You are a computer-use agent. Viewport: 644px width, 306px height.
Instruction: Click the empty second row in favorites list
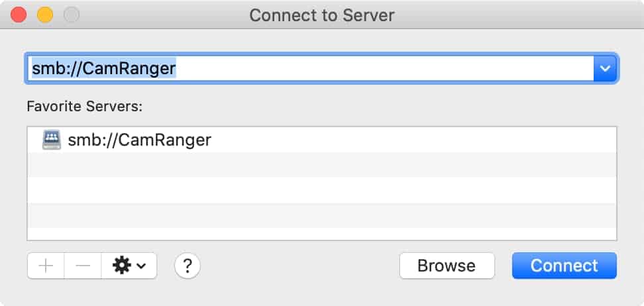pyautogui.click(x=321, y=165)
